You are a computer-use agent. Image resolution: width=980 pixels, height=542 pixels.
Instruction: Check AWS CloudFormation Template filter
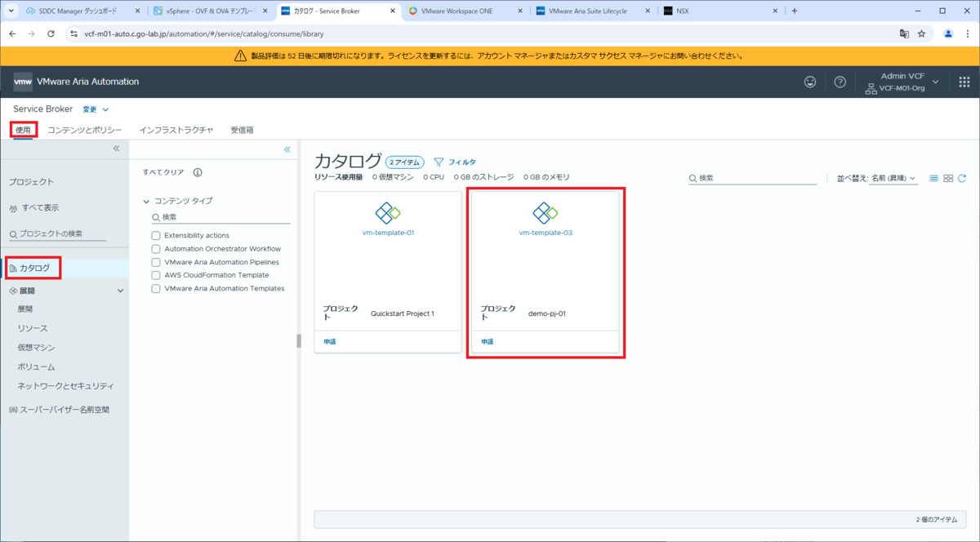[x=156, y=275]
